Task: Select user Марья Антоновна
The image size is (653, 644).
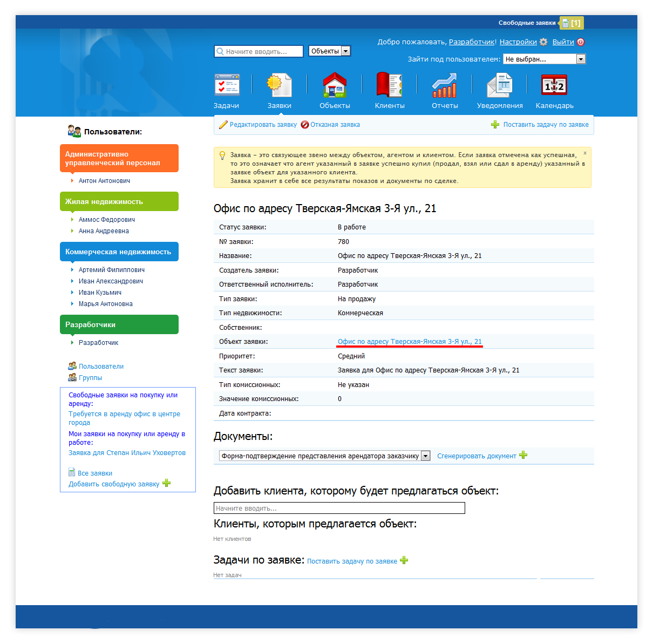Action: click(106, 304)
